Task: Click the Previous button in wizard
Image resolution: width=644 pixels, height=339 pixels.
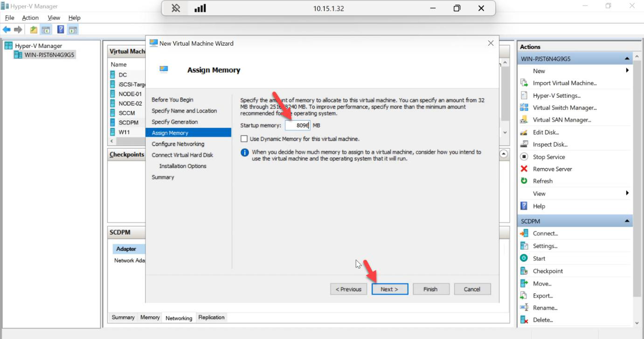Action: (x=349, y=289)
